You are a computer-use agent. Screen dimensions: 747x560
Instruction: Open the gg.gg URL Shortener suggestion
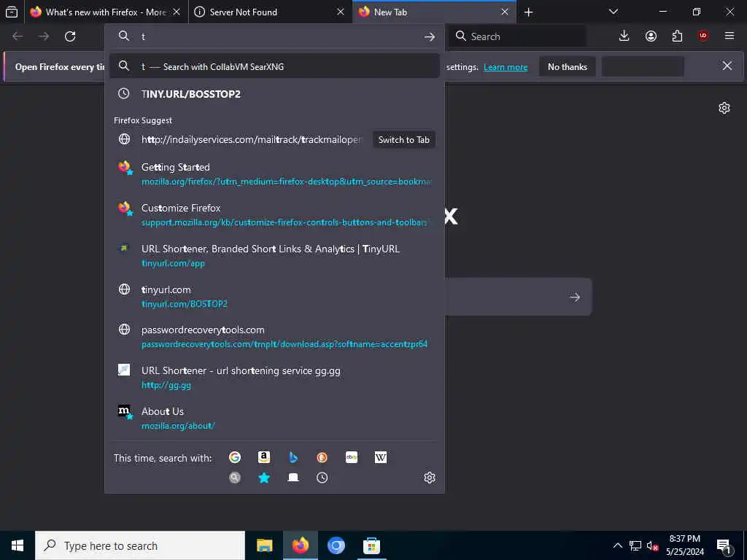(x=274, y=377)
